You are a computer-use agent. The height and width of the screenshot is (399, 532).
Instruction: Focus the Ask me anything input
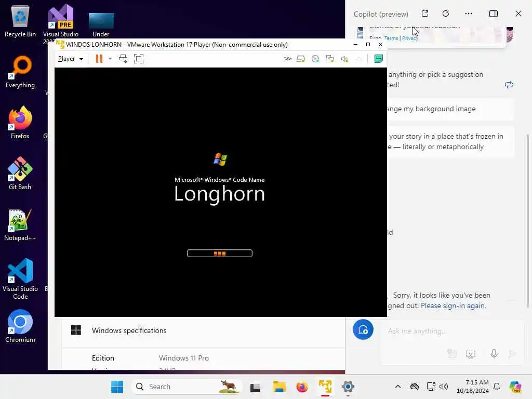[x=451, y=331]
